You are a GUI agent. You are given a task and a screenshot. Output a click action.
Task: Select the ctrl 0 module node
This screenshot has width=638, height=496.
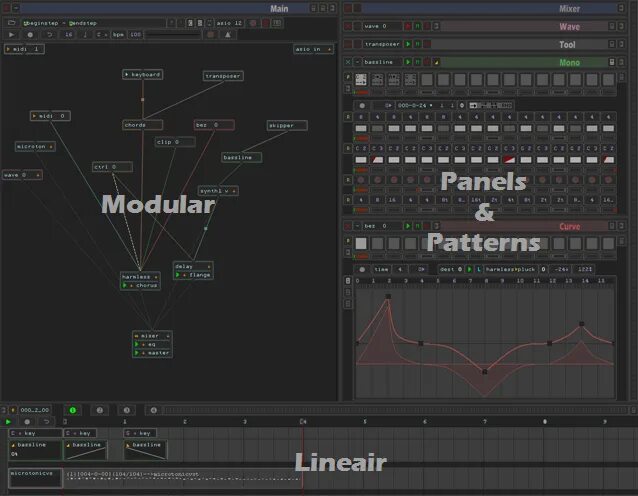tap(112, 167)
